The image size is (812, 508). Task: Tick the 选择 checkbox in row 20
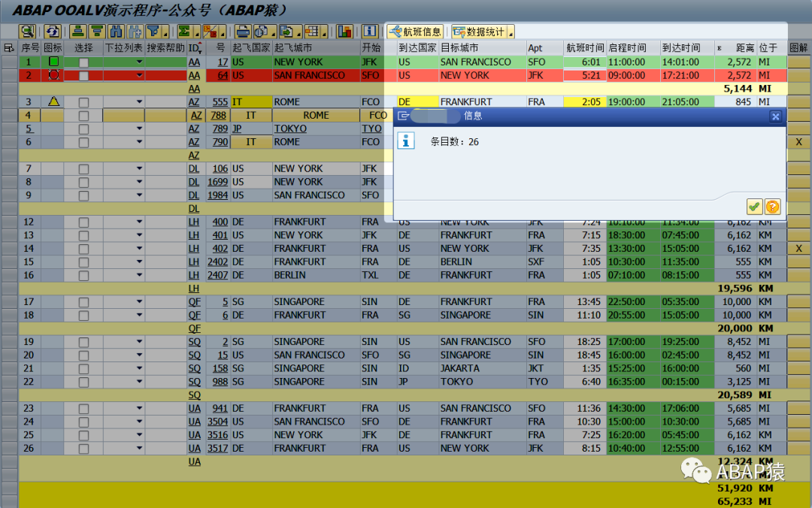coord(83,355)
